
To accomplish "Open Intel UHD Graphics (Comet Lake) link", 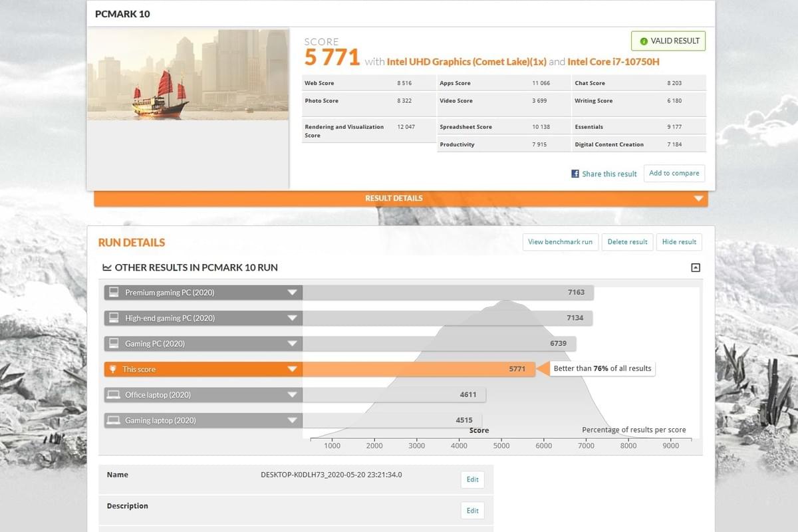I will click(x=467, y=62).
